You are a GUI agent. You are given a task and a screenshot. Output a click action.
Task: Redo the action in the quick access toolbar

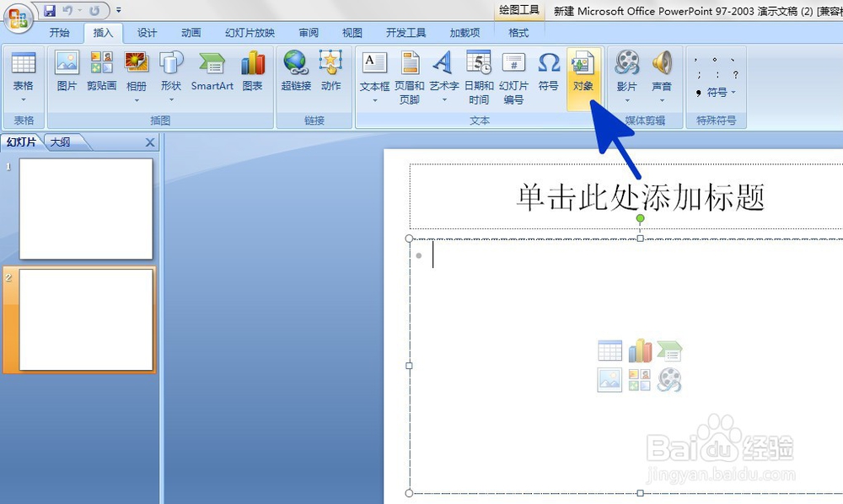click(94, 10)
